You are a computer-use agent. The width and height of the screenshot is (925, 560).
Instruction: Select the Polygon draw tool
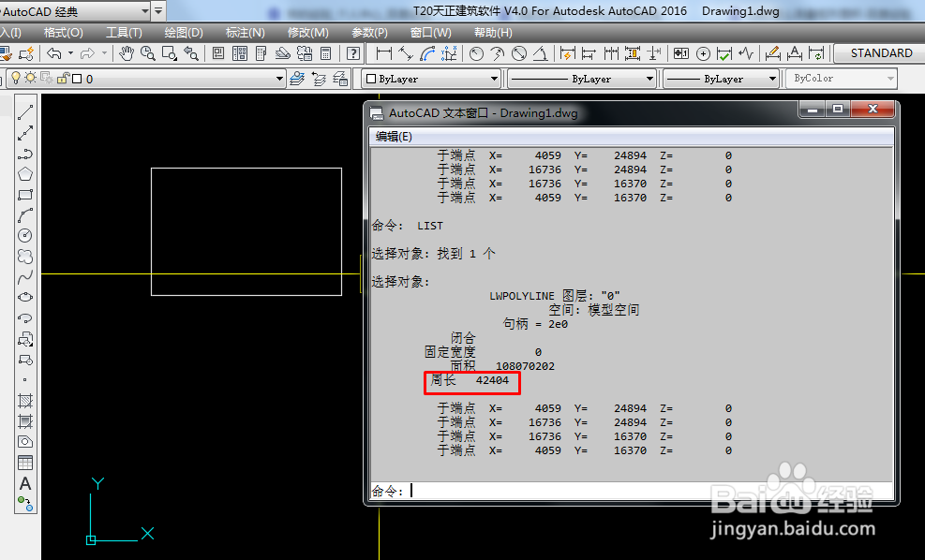(x=24, y=174)
